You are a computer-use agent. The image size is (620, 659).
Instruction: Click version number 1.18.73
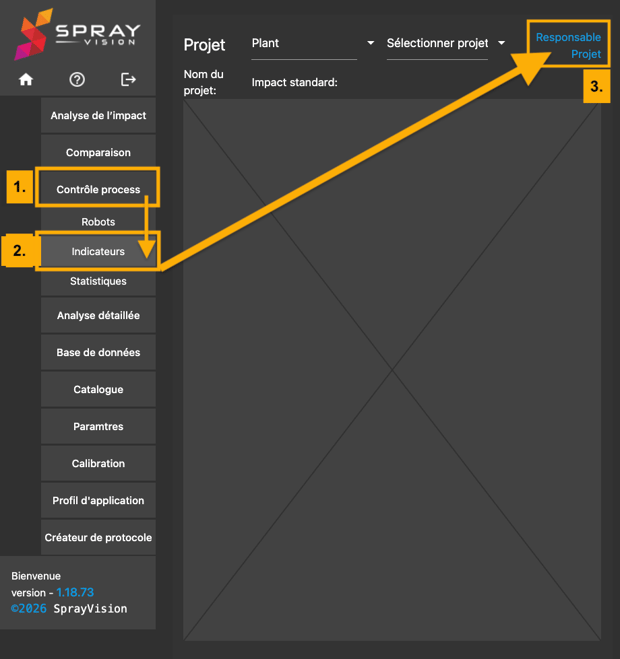tap(75, 593)
